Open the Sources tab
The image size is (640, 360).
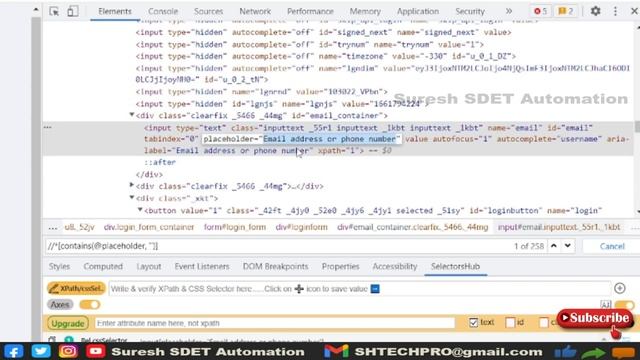208,11
